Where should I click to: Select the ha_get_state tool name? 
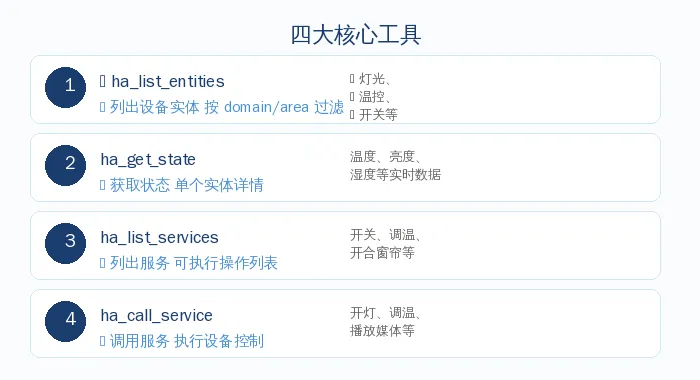(x=148, y=160)
